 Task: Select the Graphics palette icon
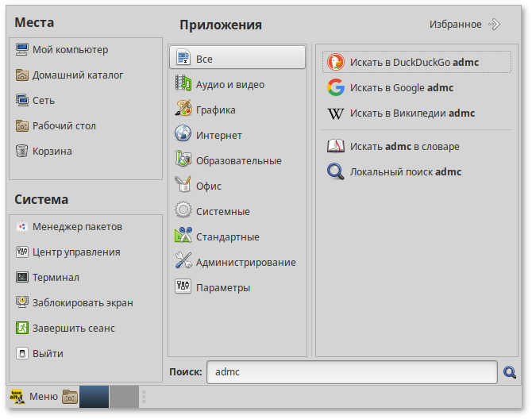pos(183,110)
